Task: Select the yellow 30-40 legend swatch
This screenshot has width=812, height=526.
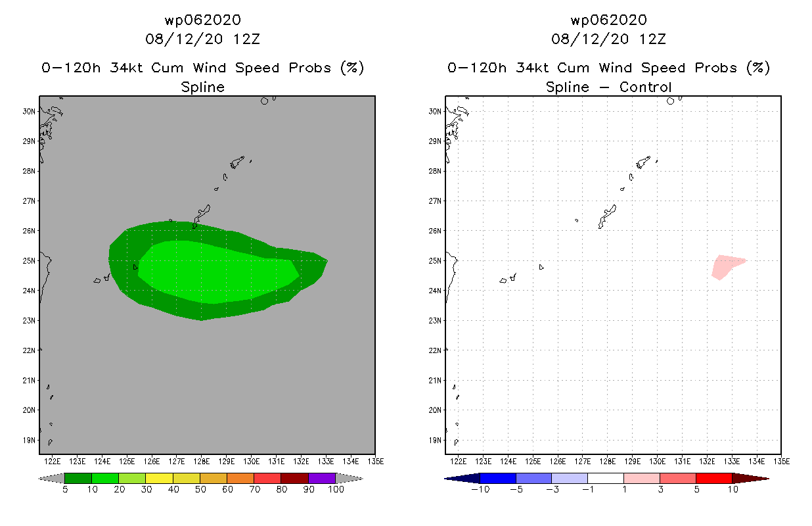Action: (x=159, y=478)
